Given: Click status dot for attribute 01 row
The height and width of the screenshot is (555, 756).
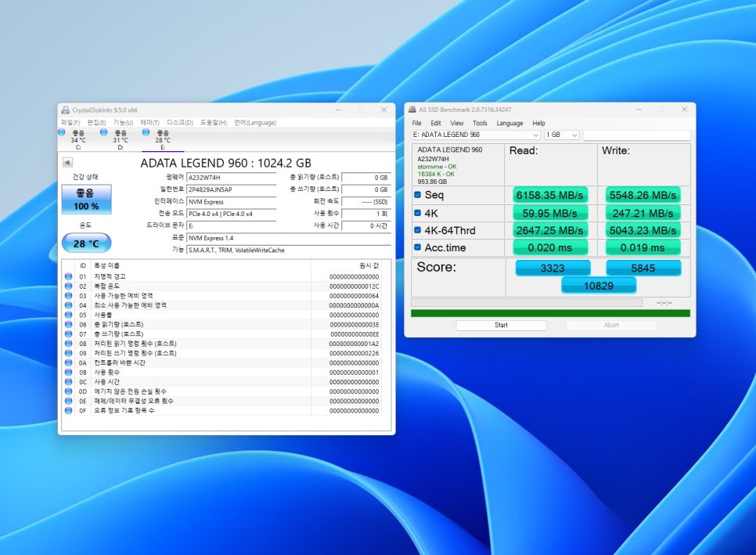Looking at the screenshot, I should point(68,276).
